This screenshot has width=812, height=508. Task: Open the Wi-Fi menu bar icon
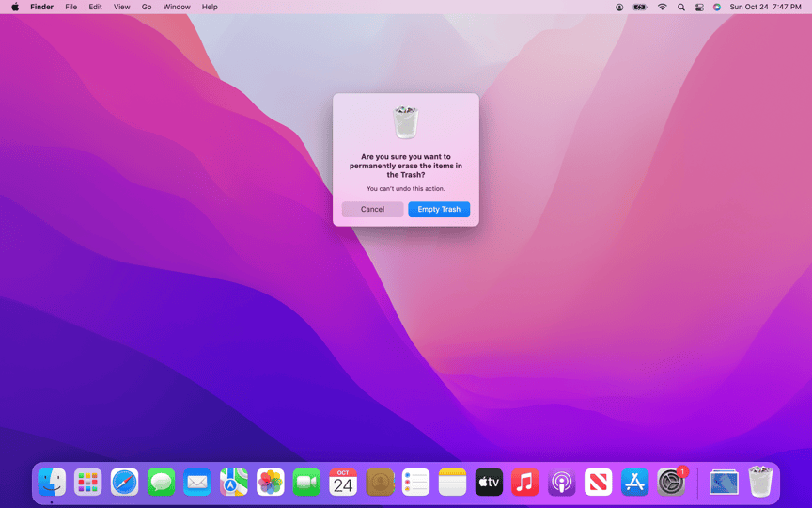663,8
